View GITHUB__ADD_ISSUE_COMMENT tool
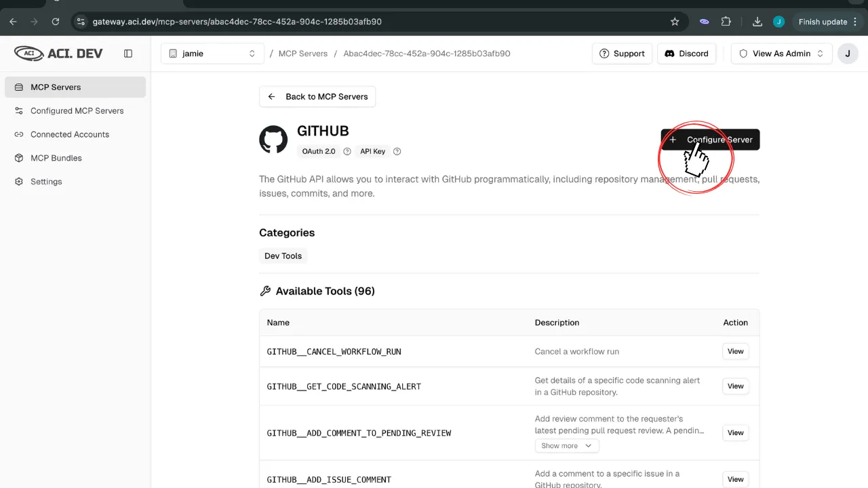868x488 pixels. 736,479
